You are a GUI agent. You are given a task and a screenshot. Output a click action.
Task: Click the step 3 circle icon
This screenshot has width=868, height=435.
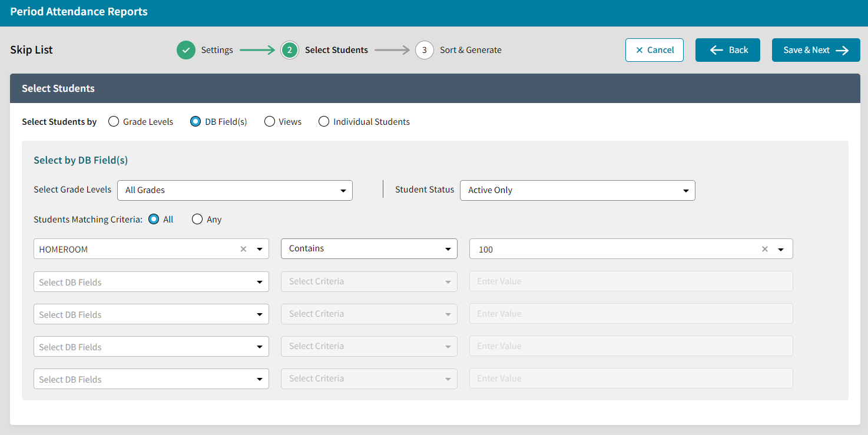coord(425,50)
